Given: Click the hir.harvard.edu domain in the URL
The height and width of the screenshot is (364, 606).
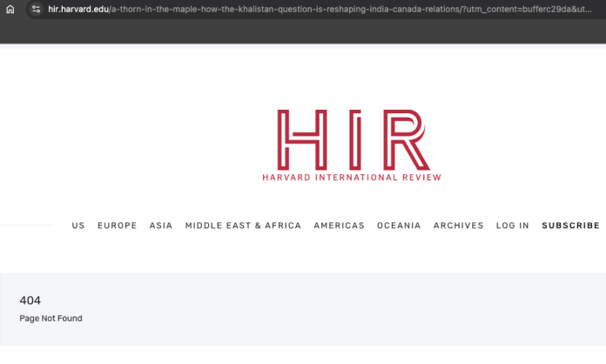Looking at the screenshot, I should pos(77,10).
